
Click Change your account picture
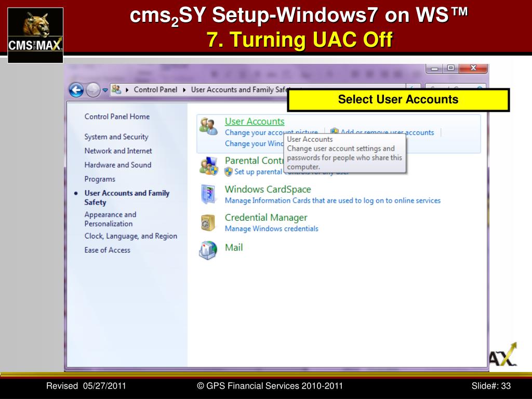[271, 132]
